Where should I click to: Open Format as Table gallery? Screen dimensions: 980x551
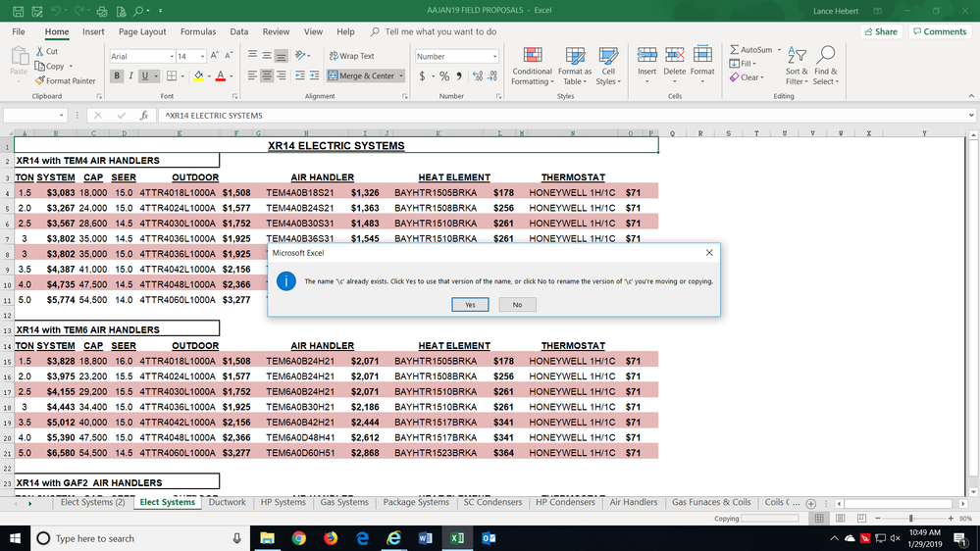tap(575, 66)
